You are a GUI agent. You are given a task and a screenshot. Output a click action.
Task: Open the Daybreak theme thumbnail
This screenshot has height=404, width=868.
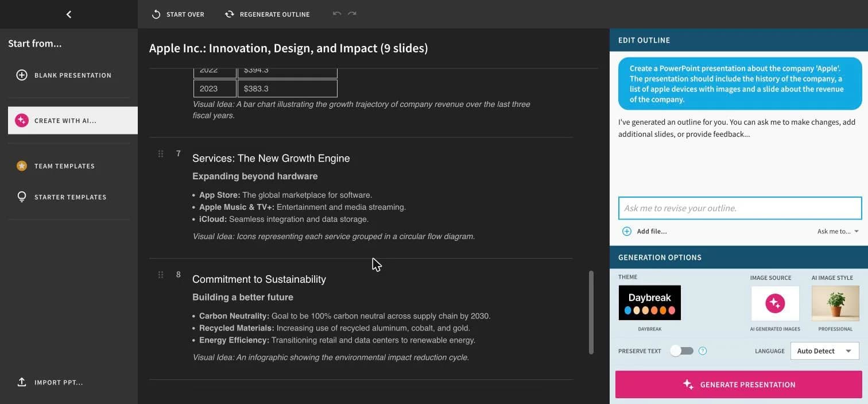tap(650, 303)
